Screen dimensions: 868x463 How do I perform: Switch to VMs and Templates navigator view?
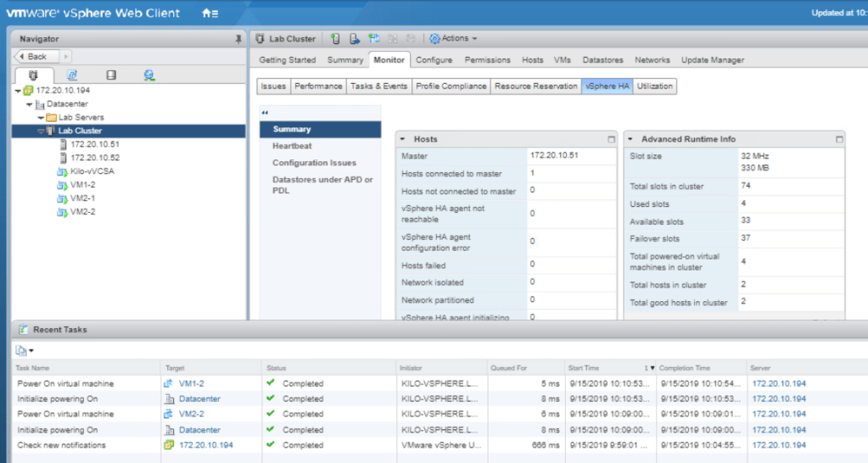tap(72, 75)
